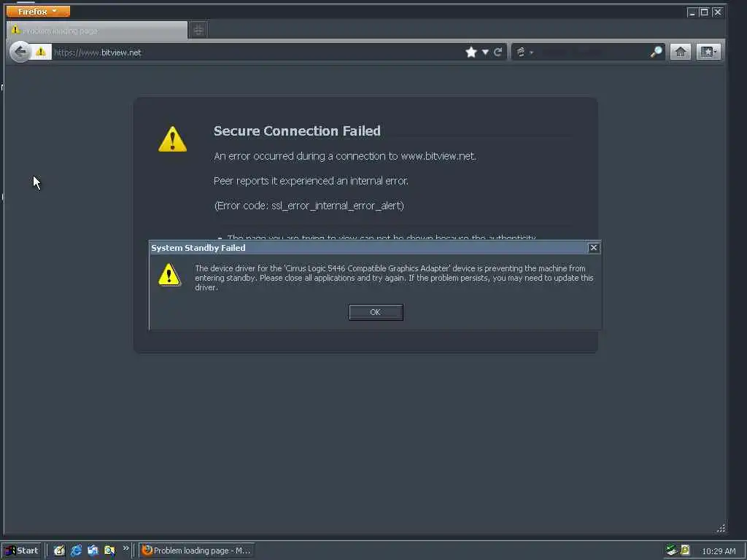
Task: Click the Secure Connection Failed heading
Action: (297, 131)
